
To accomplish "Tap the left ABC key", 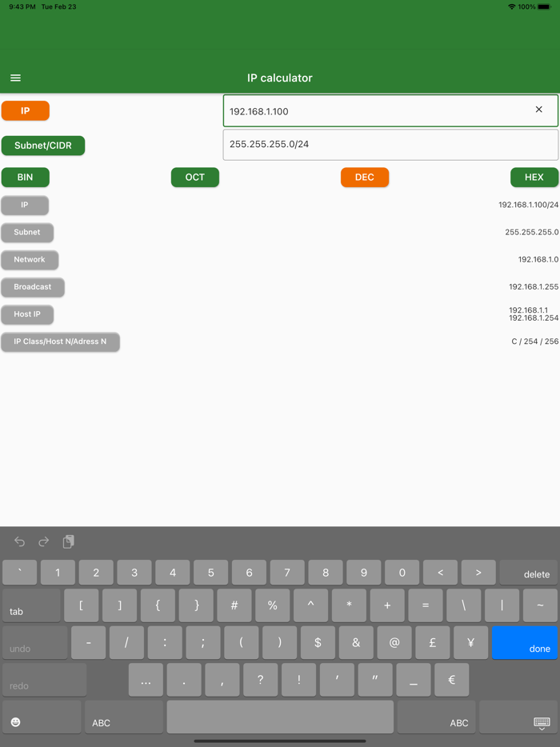I will tap(124, 717).
